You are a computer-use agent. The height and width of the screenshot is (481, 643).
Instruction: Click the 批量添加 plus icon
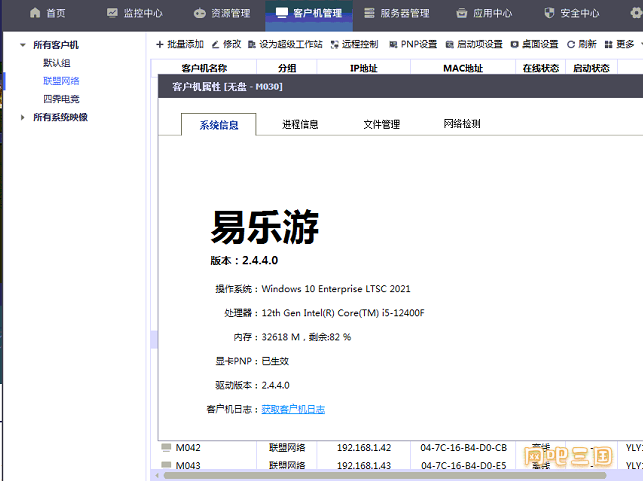click(160, 44)
